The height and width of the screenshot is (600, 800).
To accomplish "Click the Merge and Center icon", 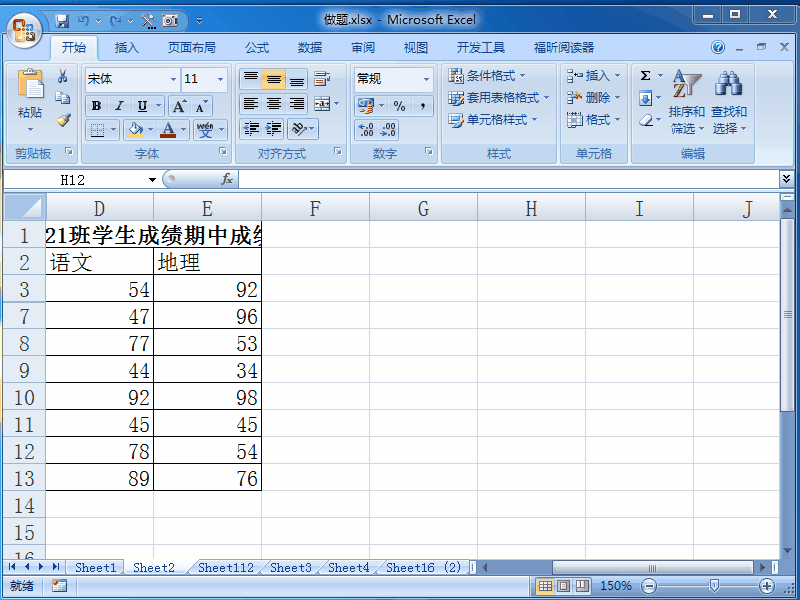I will (320, 103).
